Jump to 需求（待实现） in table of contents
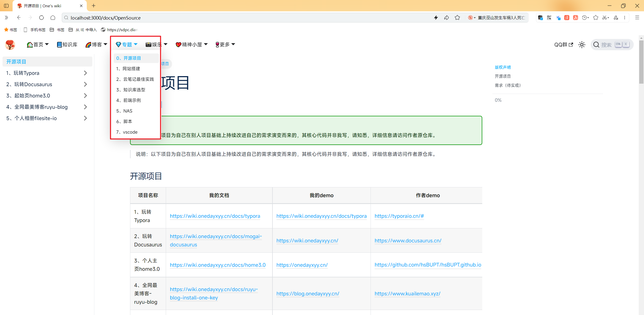 pyautogui.click(x=508, y=85)
